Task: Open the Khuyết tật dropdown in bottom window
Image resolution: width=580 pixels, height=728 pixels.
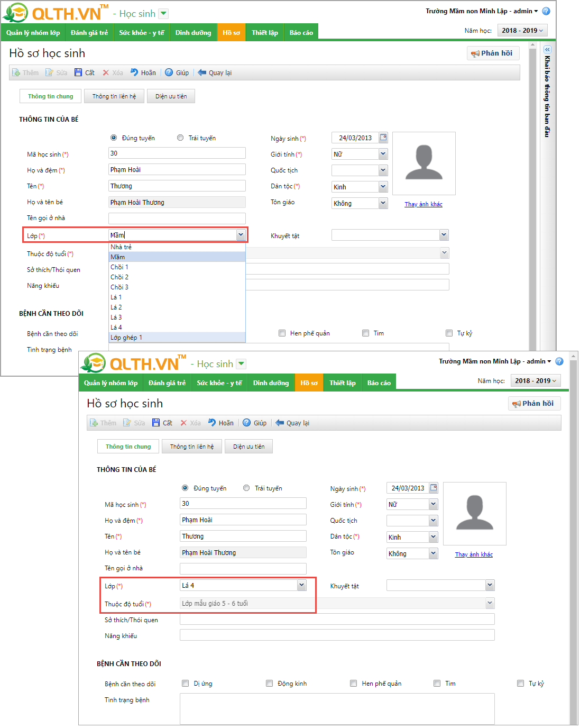Action: coord(490,585)
